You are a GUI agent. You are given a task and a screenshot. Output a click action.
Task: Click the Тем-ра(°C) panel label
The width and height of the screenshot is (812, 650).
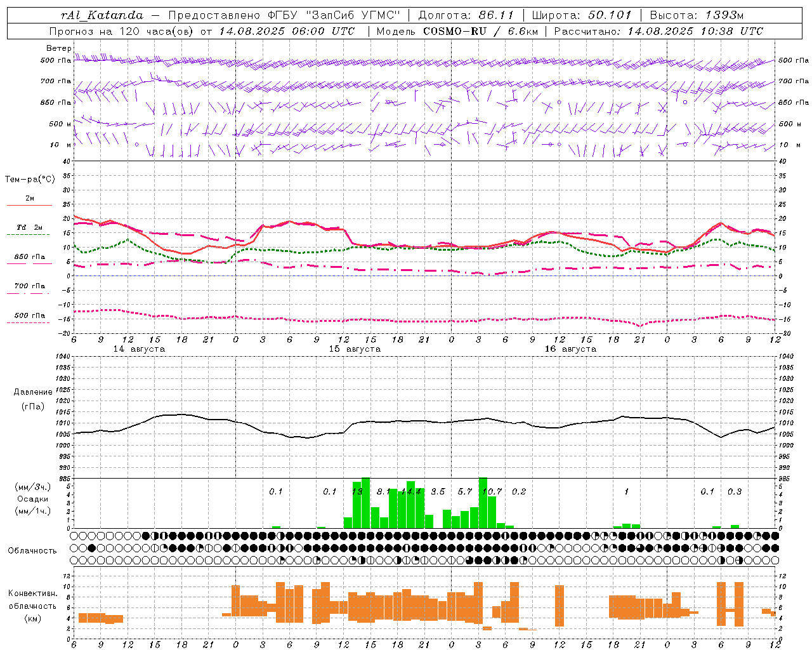(30, 180)
